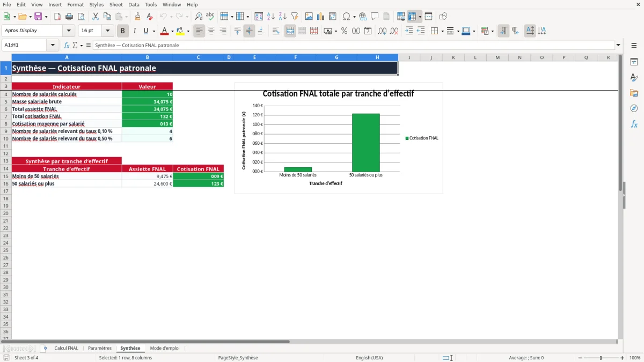
Task: Open the Function Wizard fx icon
Action: click(67, 45)
